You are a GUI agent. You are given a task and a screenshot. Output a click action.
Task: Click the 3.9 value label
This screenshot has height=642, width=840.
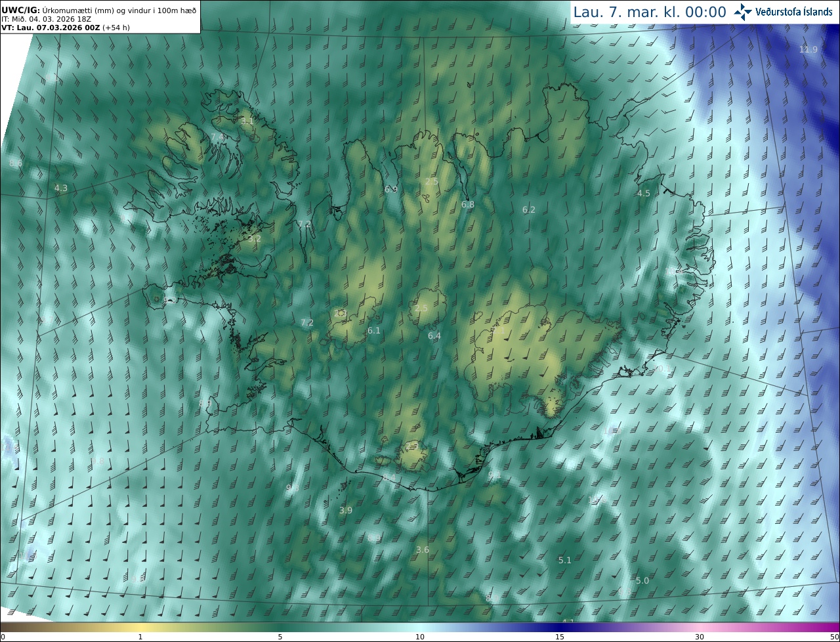click(x=346, y=511)
